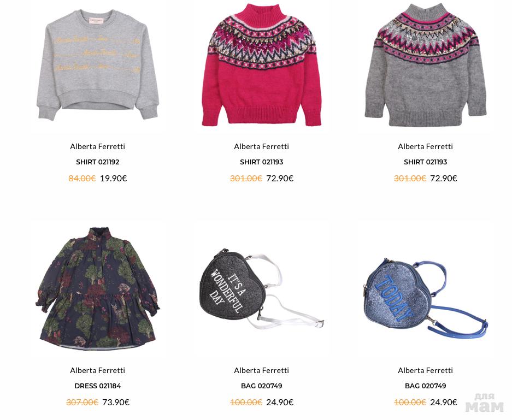This screenshot has height=420, width=512.
Task: Click SHIRT 021193 title under grey sweater
Action: pyautogui.click(x=425, y=162)
